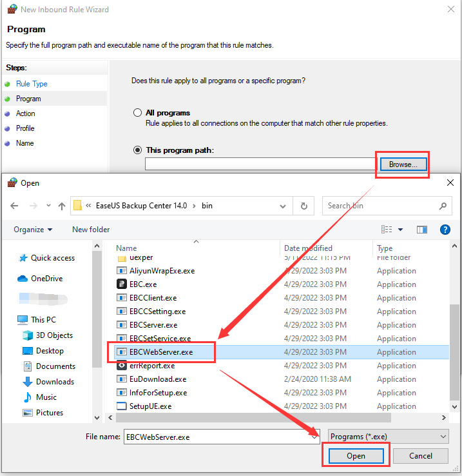Viewport: 462px width, 476px height.
Task: Toggle the preview pane icon
Action: pyautogui.click(x=421, y=230)
